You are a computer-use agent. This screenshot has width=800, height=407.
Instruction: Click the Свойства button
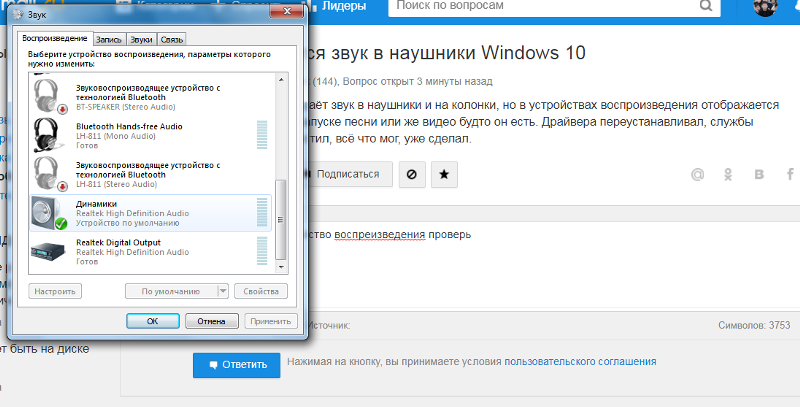tap(261, 291)
